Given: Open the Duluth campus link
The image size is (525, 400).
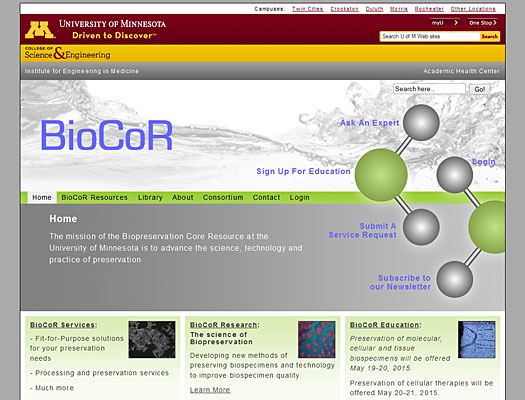Looking at the screenshot, I should 374,9.
